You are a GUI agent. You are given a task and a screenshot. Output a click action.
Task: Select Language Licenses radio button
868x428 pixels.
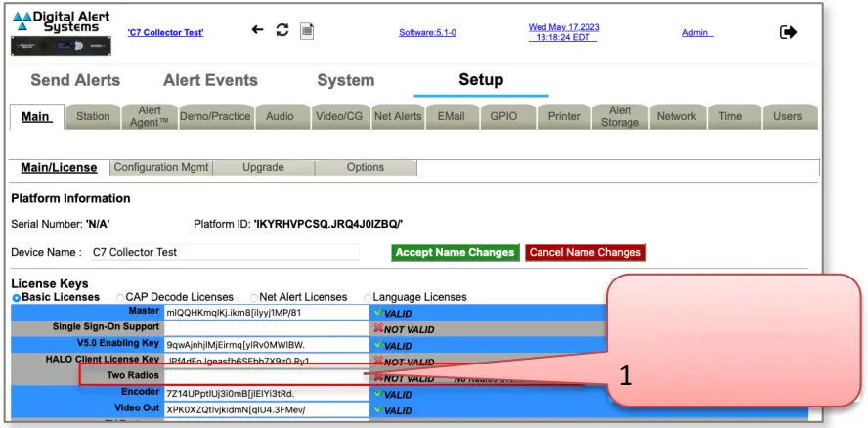(368, 298)
